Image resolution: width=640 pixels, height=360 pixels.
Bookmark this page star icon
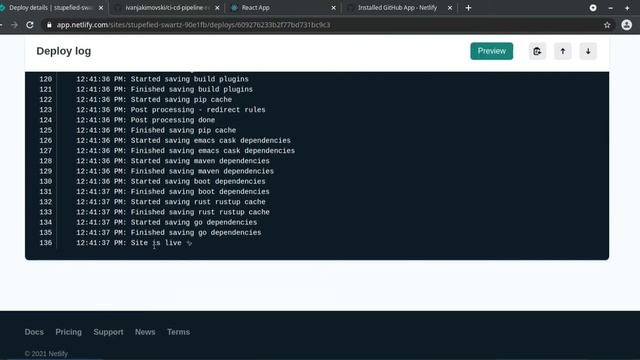[607, 25]
